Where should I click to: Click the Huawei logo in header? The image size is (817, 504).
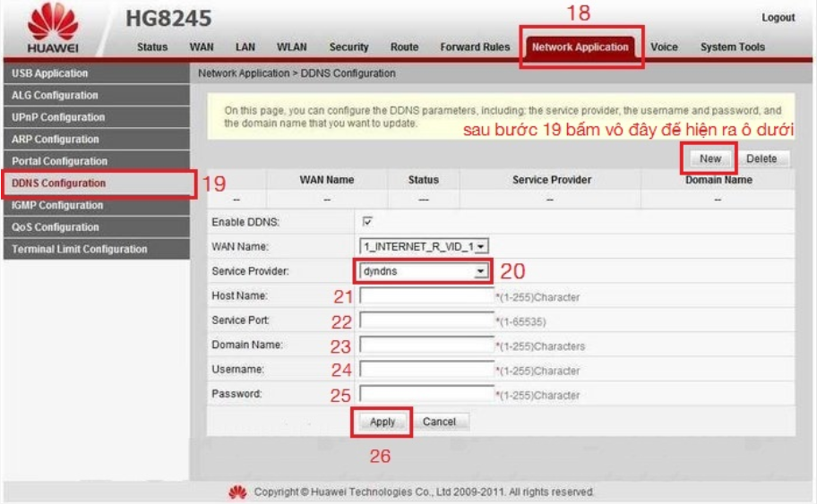[x=53, y=29]
